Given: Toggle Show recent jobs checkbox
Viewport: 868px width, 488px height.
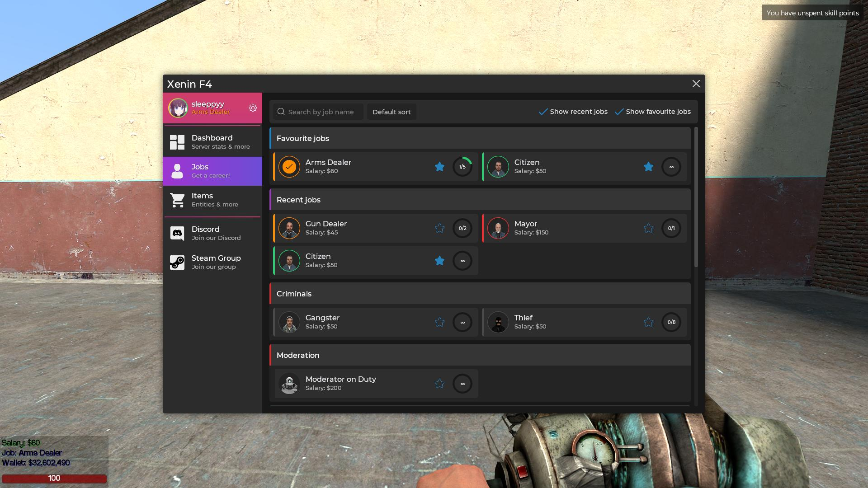Looking at the screenshot, I should pyautogui.click(x=543, y=112).
